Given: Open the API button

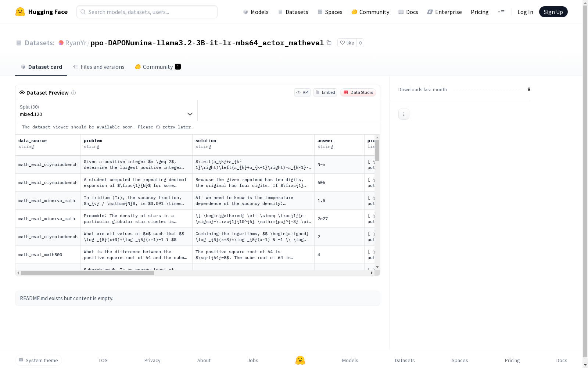Looking at the screenshot, I should (x=302, y=92).
